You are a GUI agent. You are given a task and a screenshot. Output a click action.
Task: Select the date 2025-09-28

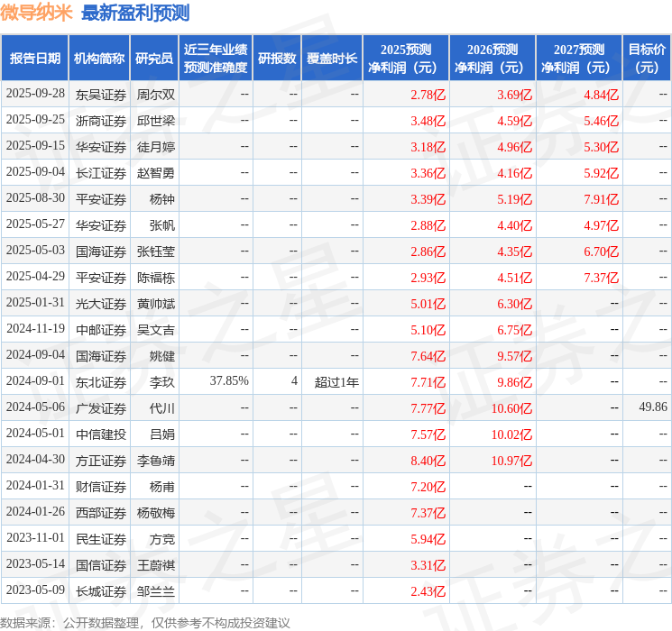[x=35, y=94]
